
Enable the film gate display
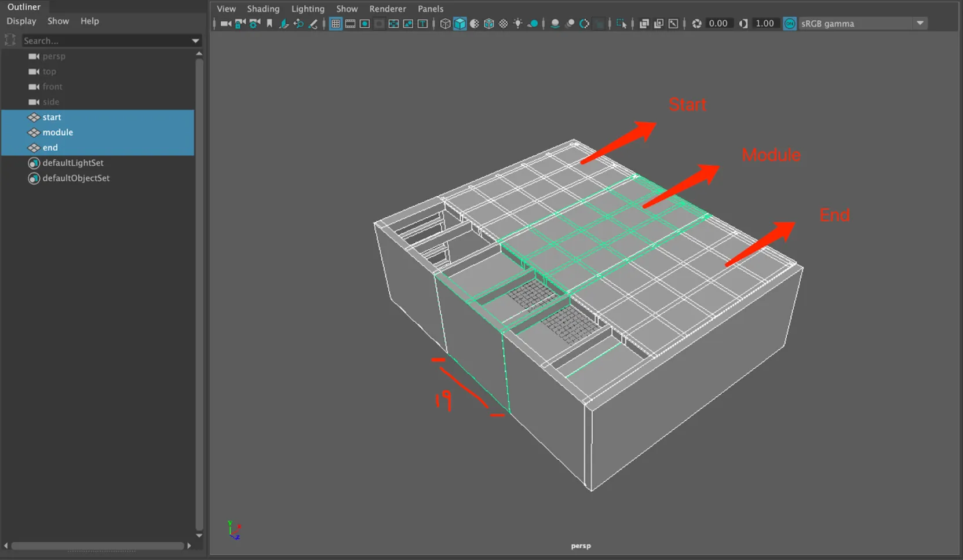pyautogui.click(x=350, y=24)
